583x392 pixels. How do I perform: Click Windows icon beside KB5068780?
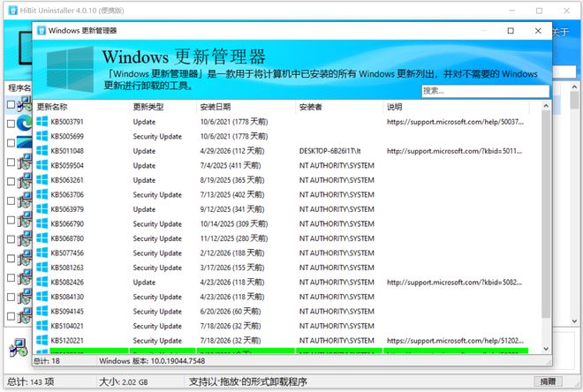(42, 238)
